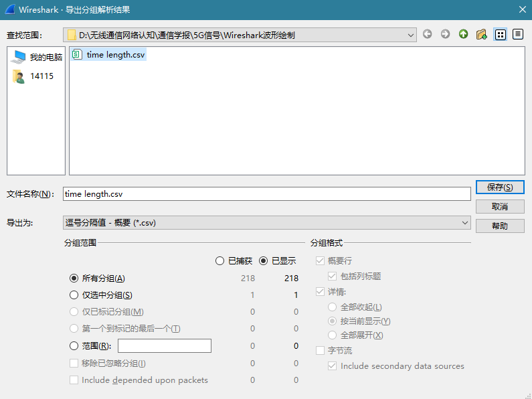Select the 已捕获 radio button

219,261
